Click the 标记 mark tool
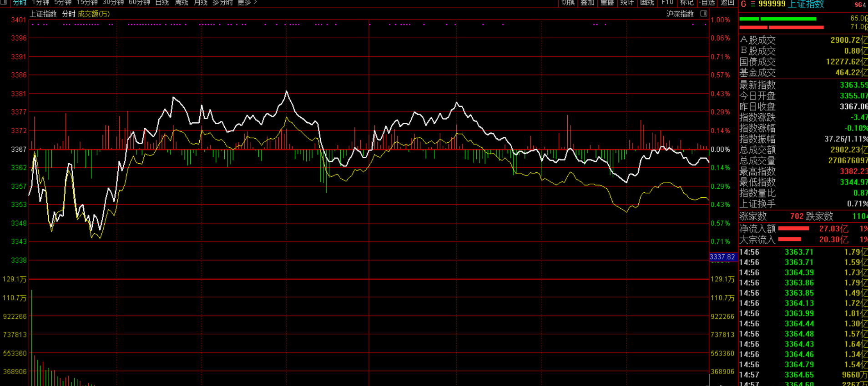This screenshot has width=868, height=386. (686, 3)
